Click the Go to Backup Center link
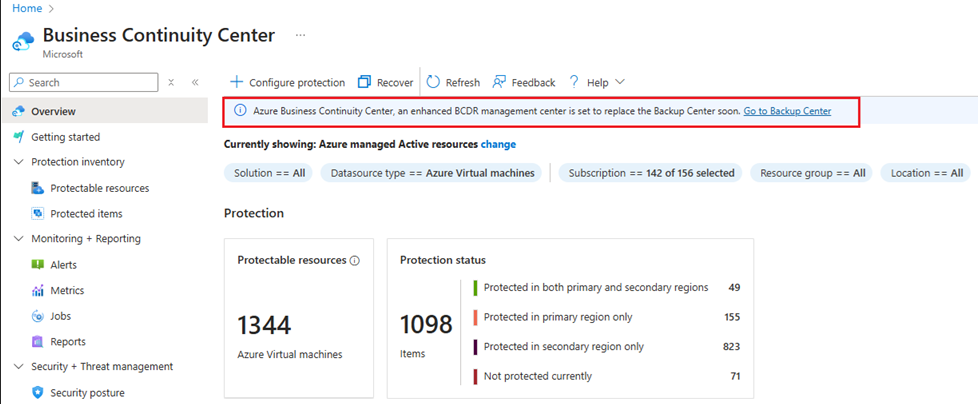 [787, 111]
